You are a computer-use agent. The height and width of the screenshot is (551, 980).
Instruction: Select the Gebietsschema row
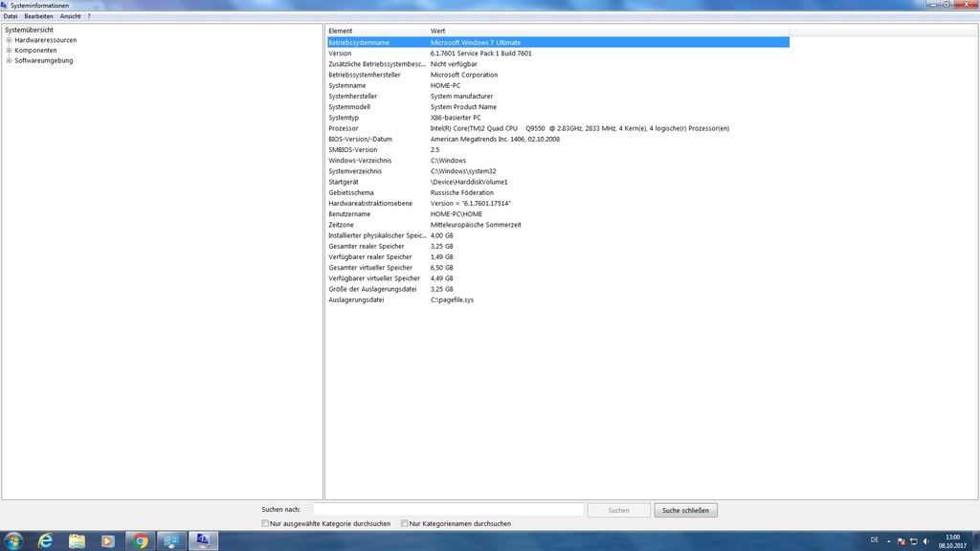click(x=558, y=192)
